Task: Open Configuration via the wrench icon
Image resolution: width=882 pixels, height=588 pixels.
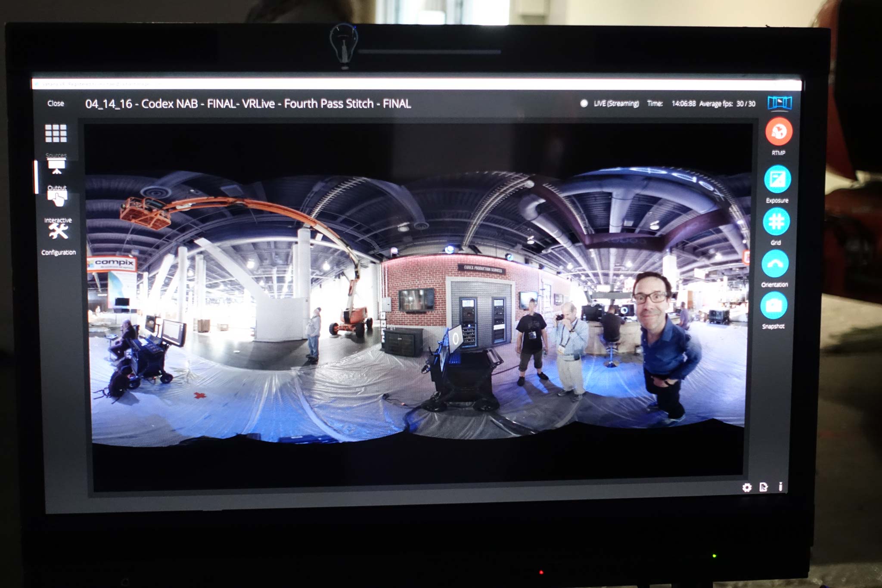Action: [x=58, y=232]
